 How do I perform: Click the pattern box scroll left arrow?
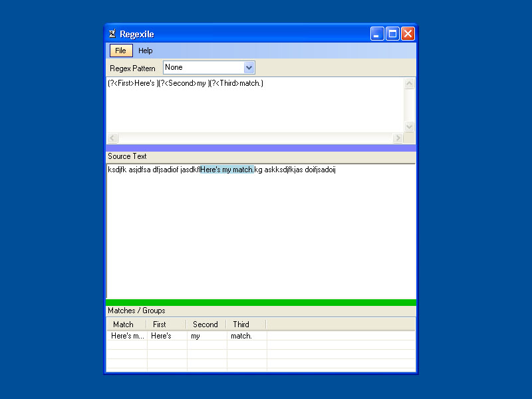(112, 138)
